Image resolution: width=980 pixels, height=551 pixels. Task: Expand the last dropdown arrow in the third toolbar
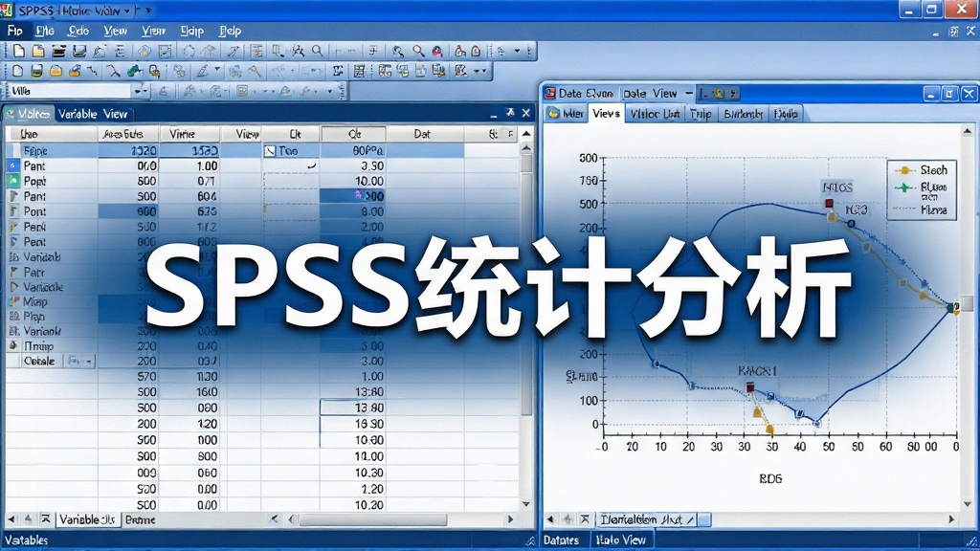click(x=330, y=91)
